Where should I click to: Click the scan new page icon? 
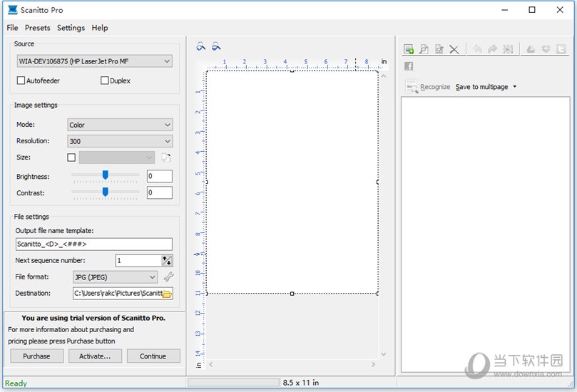point(409,49)
